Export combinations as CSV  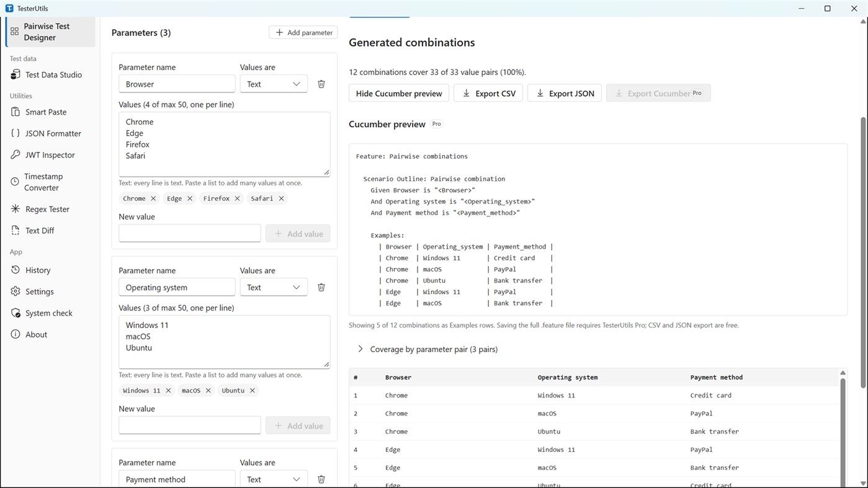point(488,93)
